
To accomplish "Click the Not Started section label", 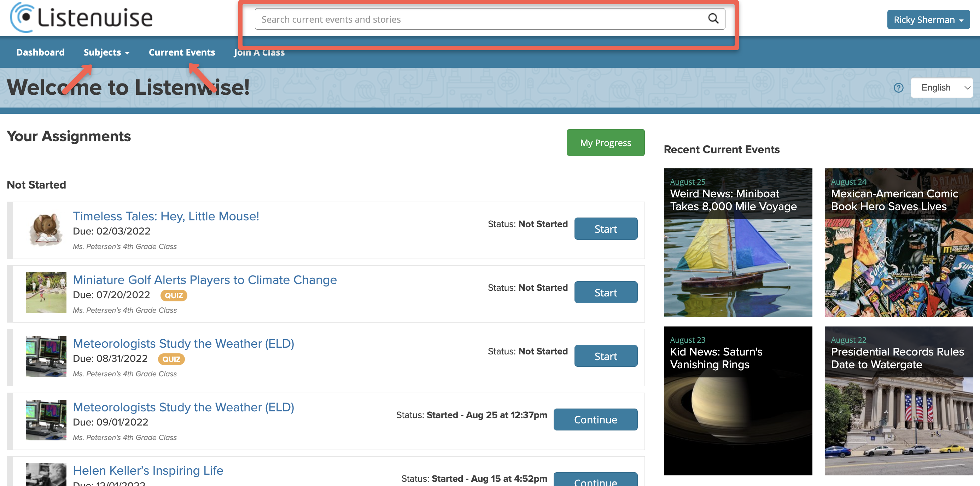I will pyautogui.click(x=36, y=185).
